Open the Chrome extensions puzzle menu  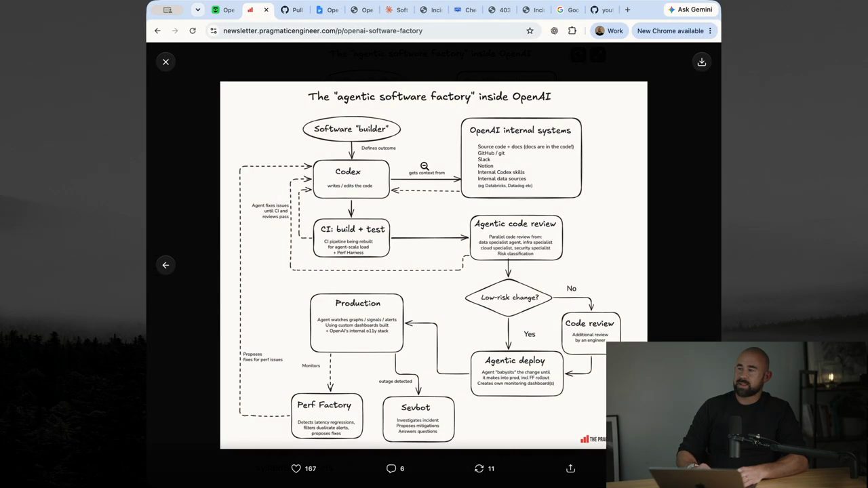pos(572,30)
